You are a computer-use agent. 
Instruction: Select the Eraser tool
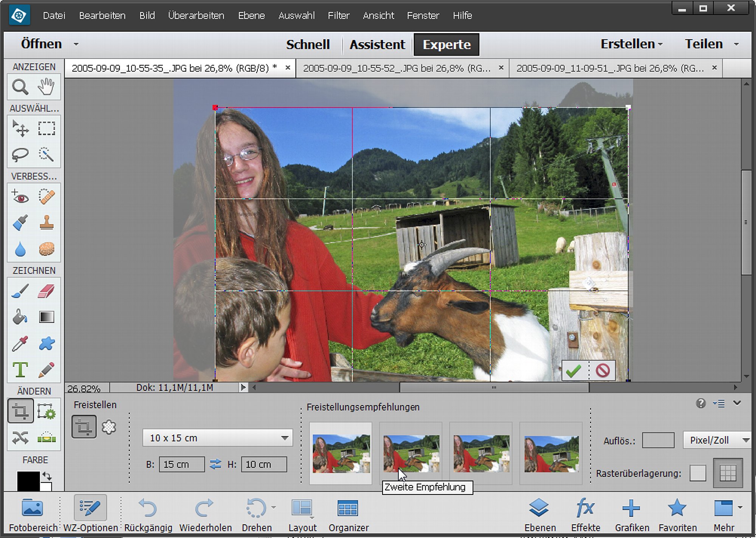(x=46, y=291)
